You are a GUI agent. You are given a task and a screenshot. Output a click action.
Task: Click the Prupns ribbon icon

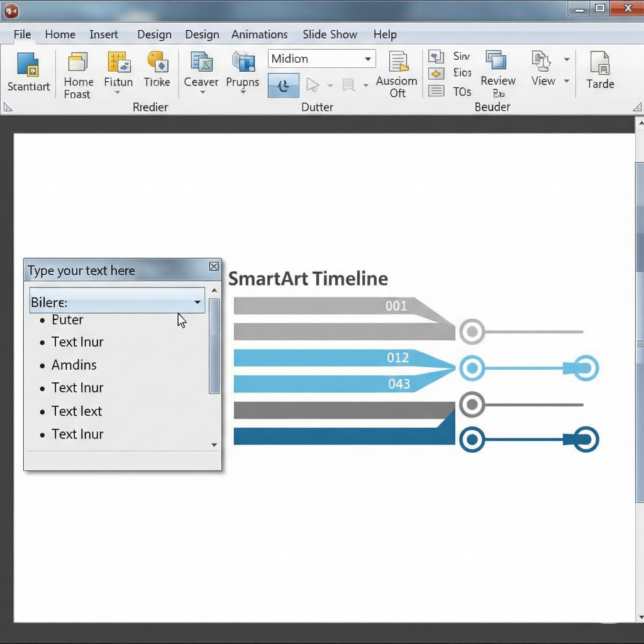pyautogui.click(x=243, y=62)
